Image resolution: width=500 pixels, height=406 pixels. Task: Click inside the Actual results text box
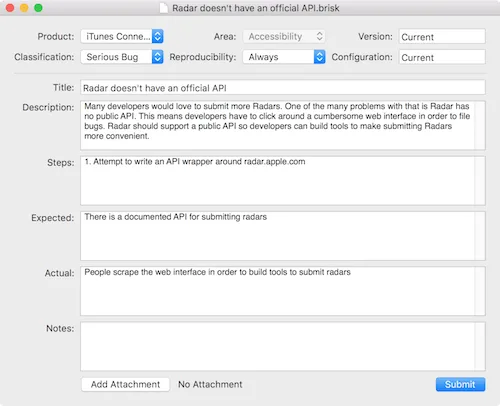point(277,291)
